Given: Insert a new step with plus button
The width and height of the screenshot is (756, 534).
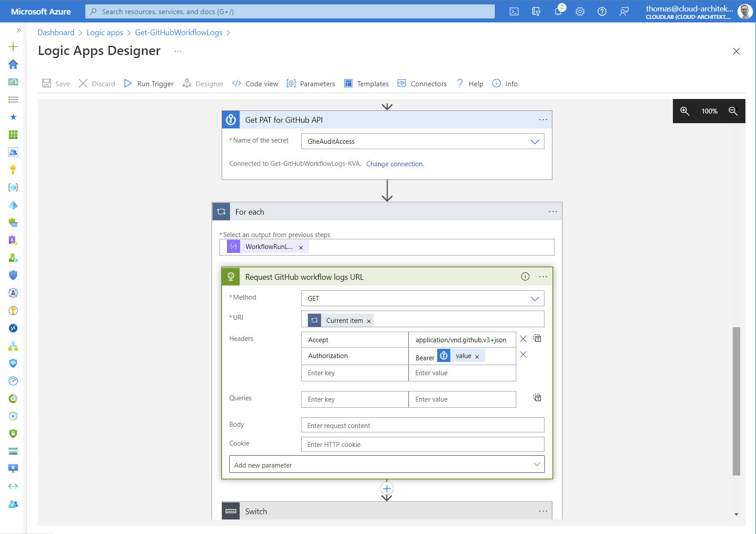Looking at the screenshot, I should [x=387, y=488].
